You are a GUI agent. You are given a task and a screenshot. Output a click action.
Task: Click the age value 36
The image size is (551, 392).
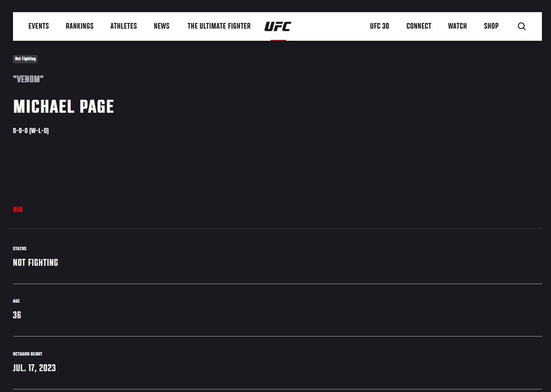pos(17,315)
